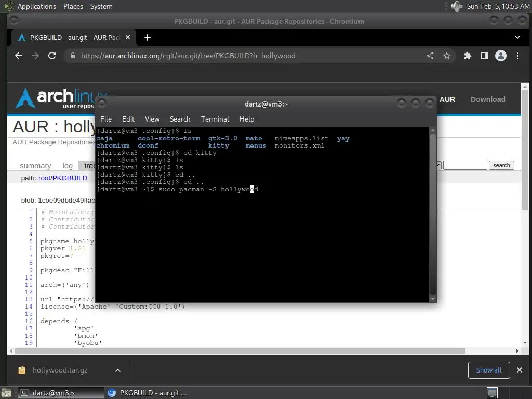Click the license line in PKGBUILD
The height and width of the screenshot is (399, 532).
[112, 307]
